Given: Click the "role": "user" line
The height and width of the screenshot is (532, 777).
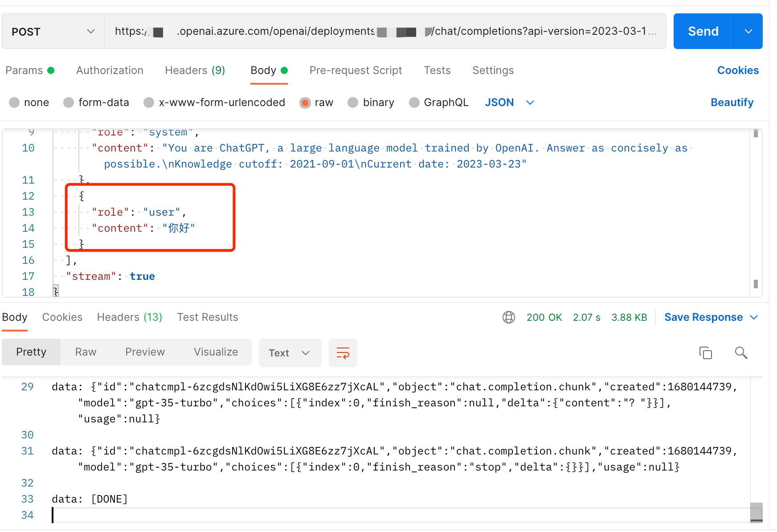Looking at the screenshot, I should point(139,212).
